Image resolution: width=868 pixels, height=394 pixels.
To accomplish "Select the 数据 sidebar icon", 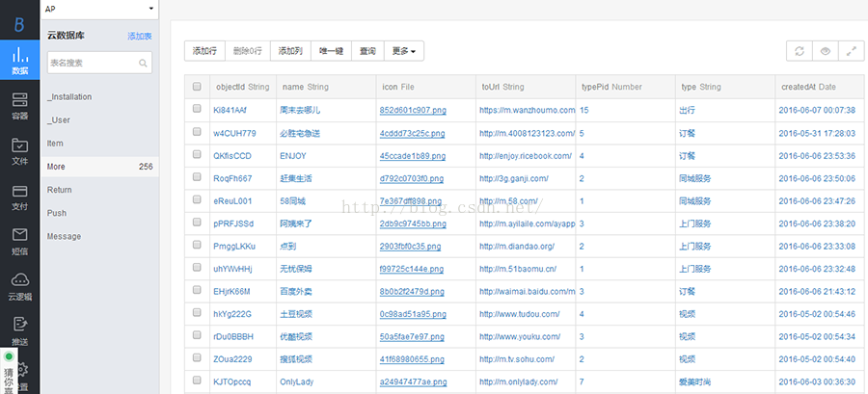I will pos(20,60).
